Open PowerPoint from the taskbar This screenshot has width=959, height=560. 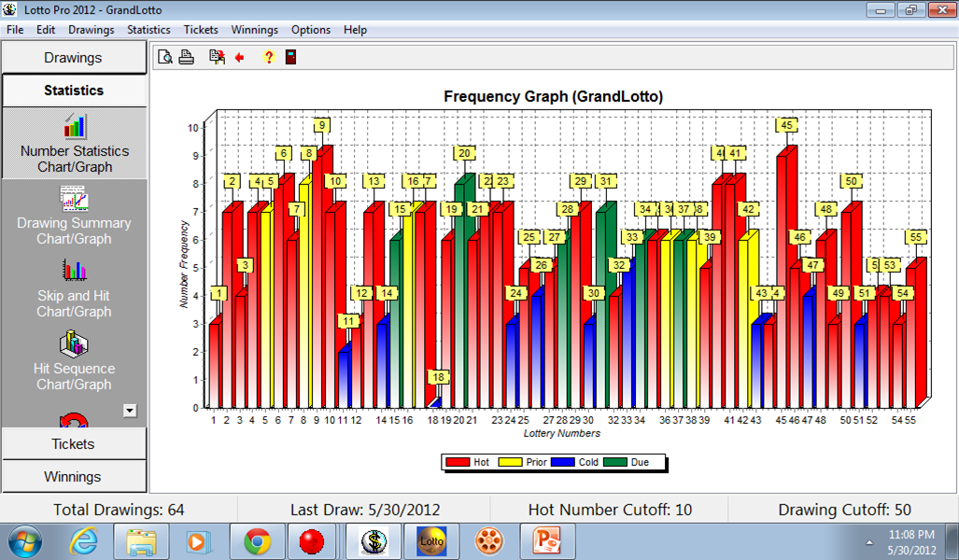[547, 541]
